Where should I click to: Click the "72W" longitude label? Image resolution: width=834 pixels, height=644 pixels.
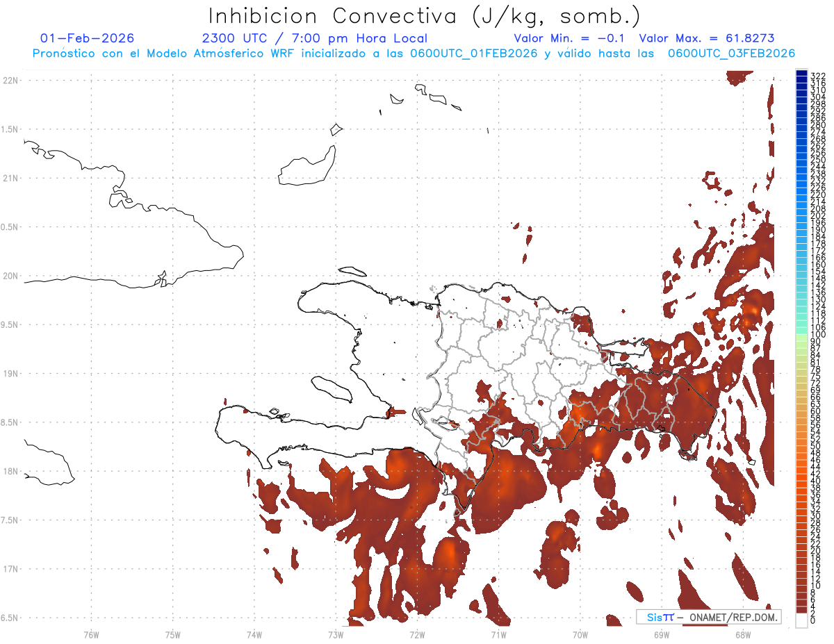(x=417, y=634)
